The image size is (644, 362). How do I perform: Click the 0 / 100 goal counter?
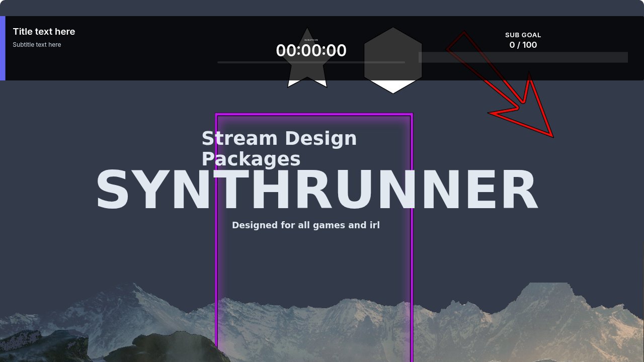(x=523, y=45)
